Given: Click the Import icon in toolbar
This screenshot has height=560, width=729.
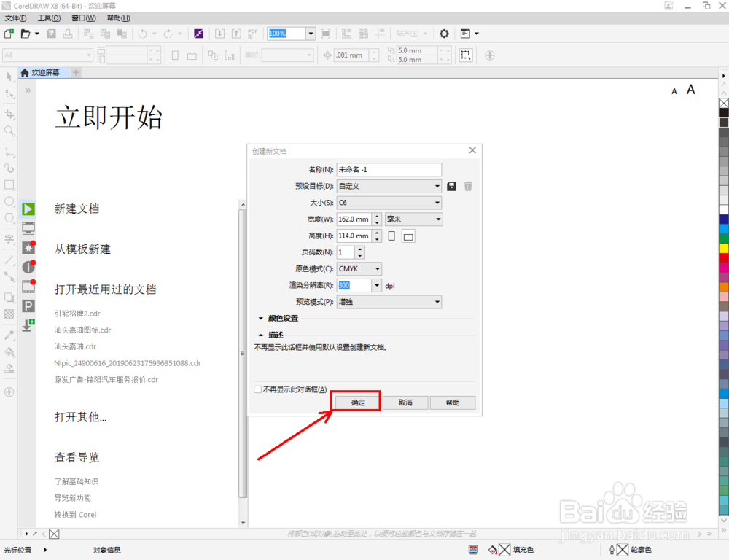Looking at the screenshot, I should (220, 34).
